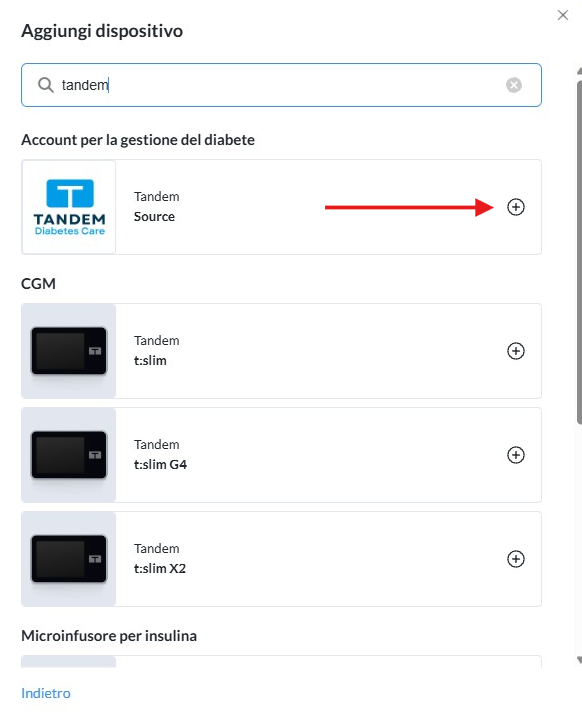Click the magnifier search icon
This screenshot has width=582, height=722.
click(x=46, y=85)
